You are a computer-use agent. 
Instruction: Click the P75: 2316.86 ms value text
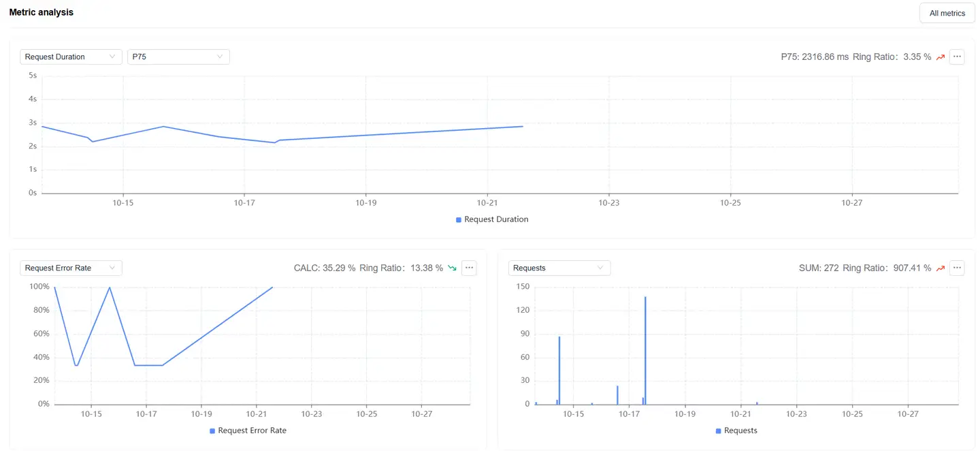pos(814,57)
